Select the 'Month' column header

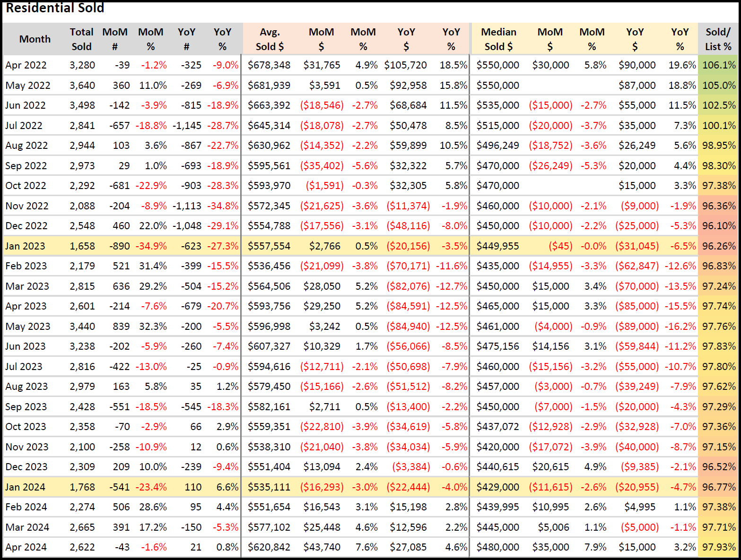35,39
